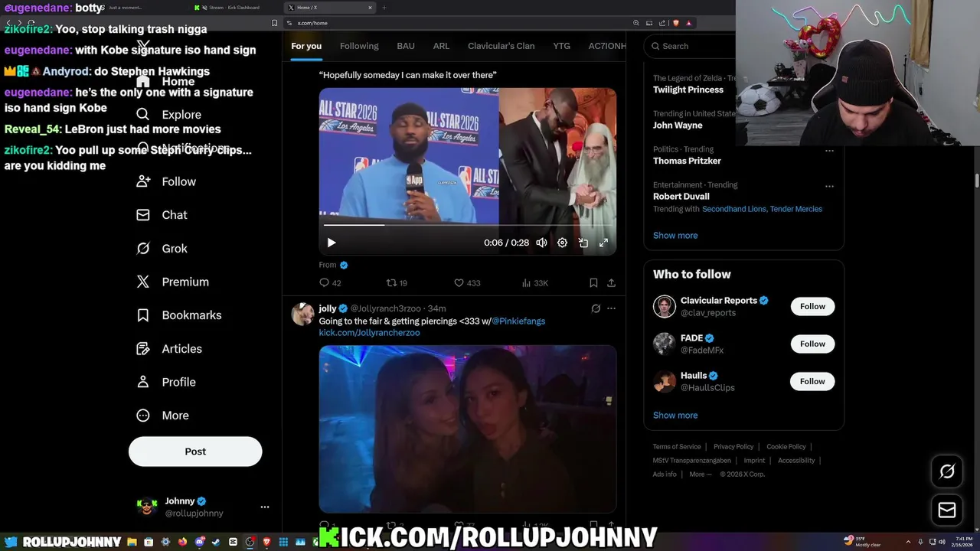Open the Secondhand Lions link

[x=733, y=209]
